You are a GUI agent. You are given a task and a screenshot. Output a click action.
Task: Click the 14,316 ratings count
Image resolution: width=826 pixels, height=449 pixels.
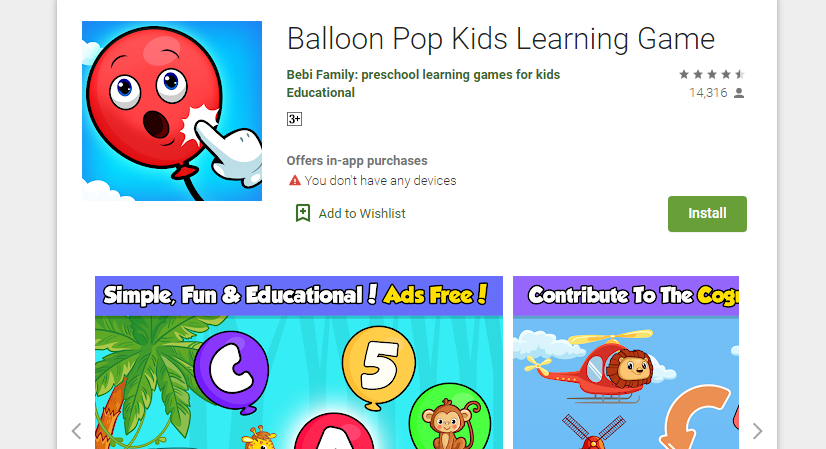(708, 93)
